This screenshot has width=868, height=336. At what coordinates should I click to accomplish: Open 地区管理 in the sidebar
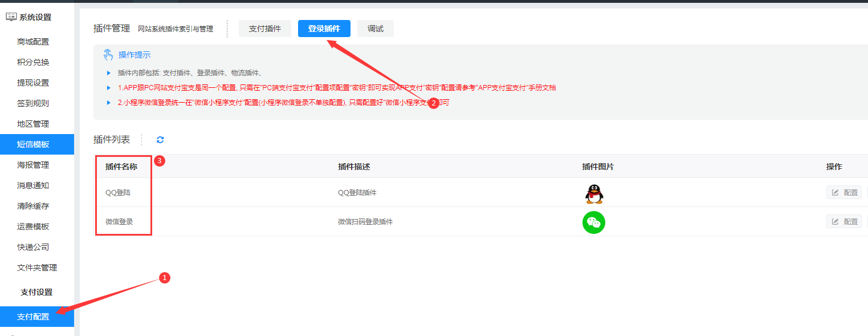pyautogui.click(x=33, y=124)
